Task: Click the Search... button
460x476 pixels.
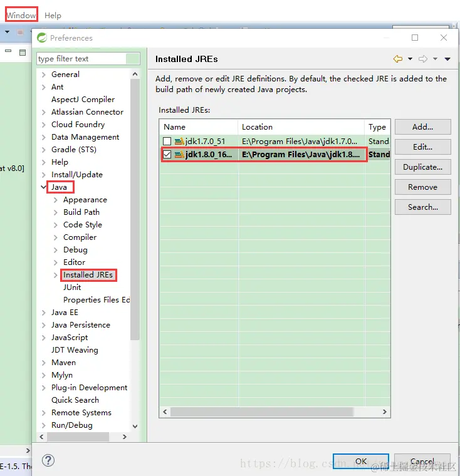Action: click(422, 207)
